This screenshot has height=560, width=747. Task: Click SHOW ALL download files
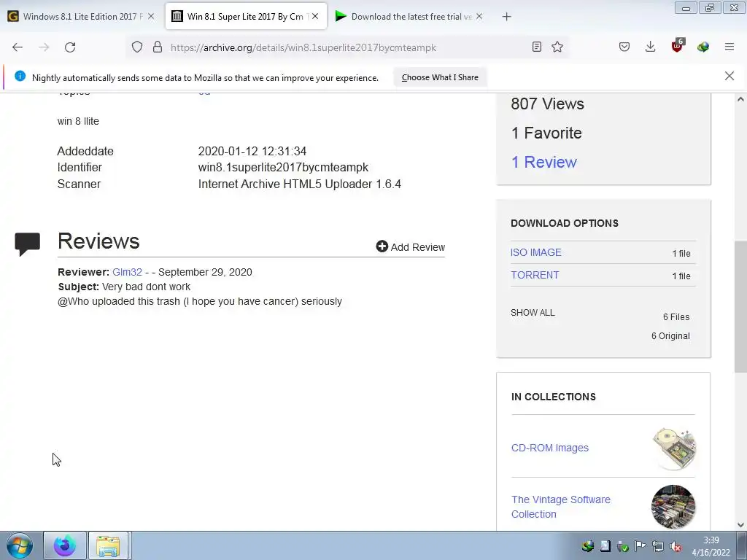[x=533, y=312]
